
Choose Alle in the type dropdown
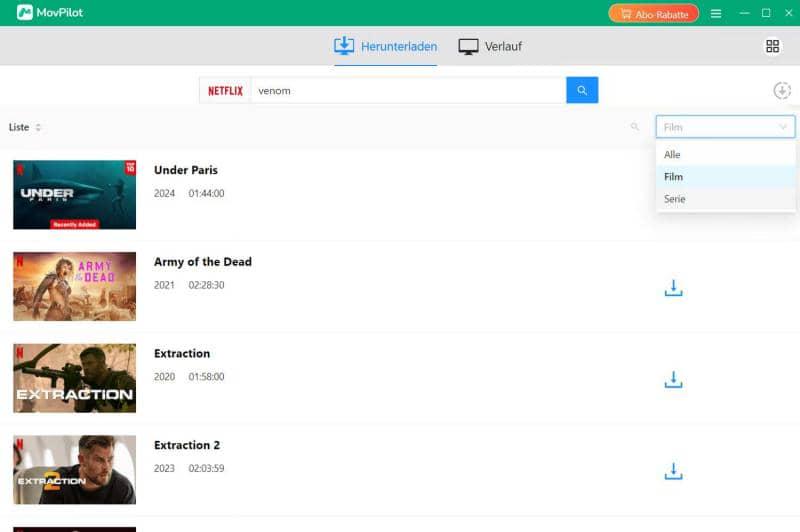[725, 155]
